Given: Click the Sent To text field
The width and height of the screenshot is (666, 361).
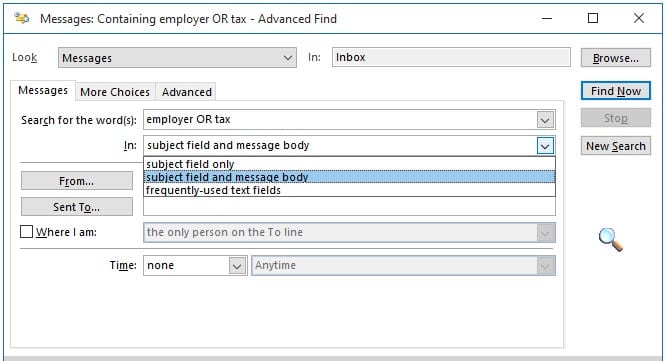Looking at the screenshot, I should pyautogui.click(x=349, y=206).
